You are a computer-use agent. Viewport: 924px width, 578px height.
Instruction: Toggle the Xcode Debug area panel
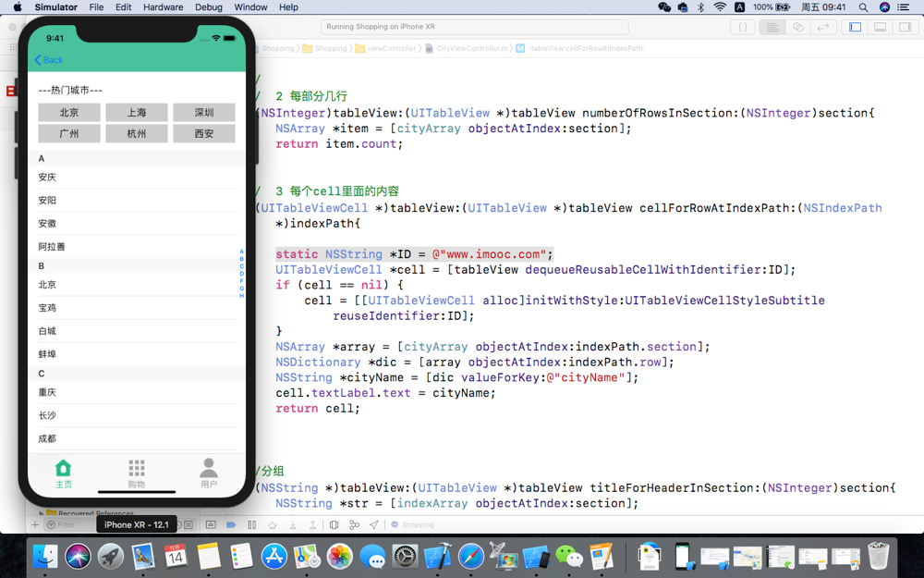880,27
